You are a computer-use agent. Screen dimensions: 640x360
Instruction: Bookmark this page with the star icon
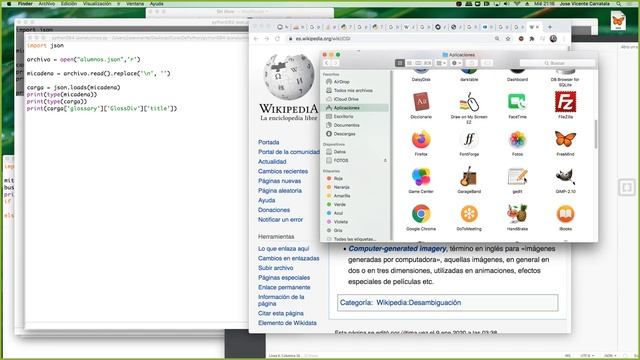coord(508,39)
